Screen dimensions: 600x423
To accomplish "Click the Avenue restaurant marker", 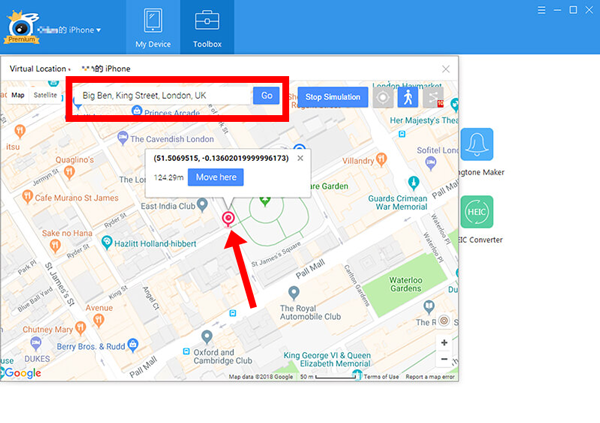I will point(99,320).
